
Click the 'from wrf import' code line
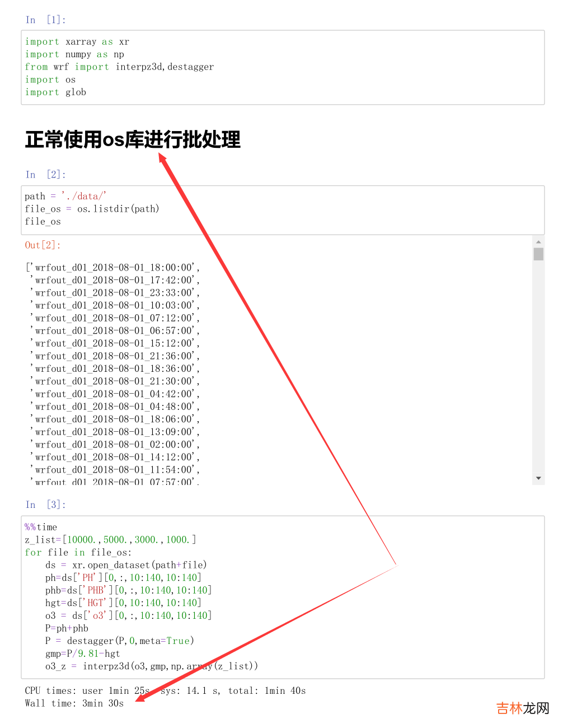[119, 67]
